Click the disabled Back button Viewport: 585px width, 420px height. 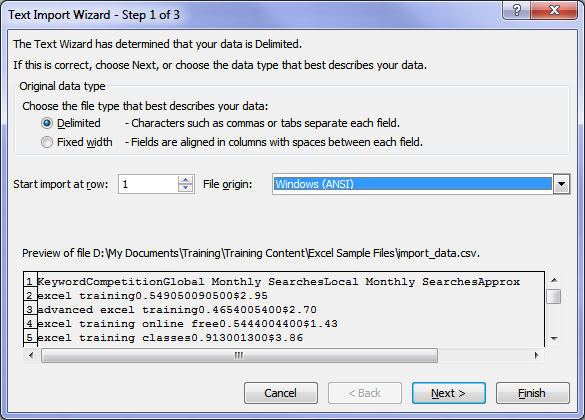tap(365, 393)
